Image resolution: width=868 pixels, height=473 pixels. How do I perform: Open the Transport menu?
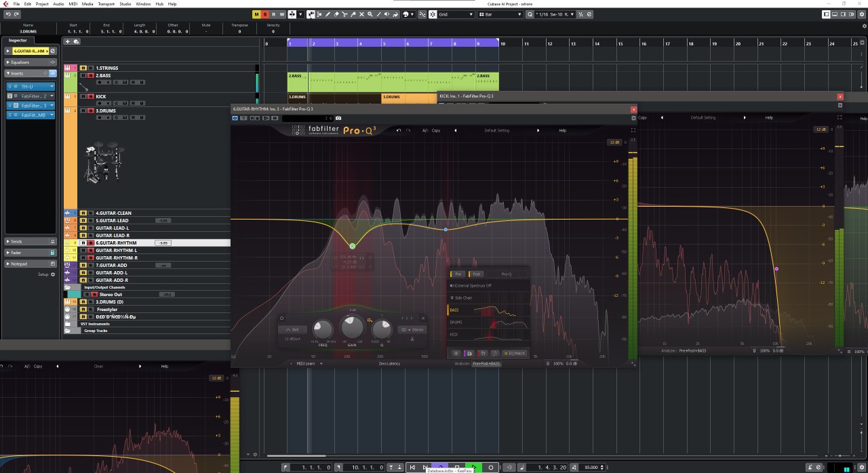106,3
